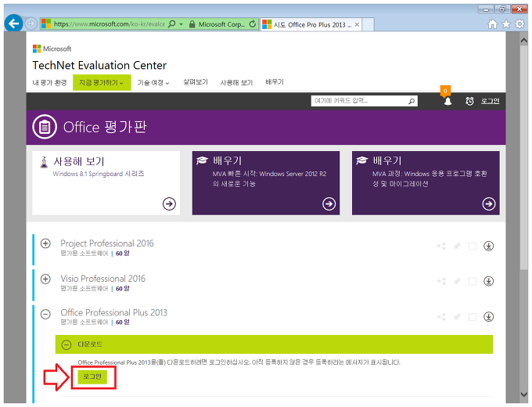Click the browser Forward arrow button

click(x=31, y=23)
